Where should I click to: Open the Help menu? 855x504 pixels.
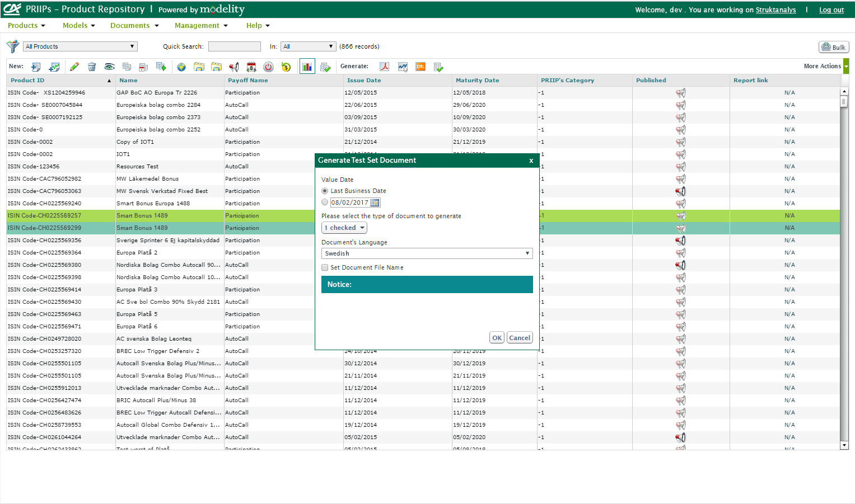pyautogui.click(x=258, y=26)
